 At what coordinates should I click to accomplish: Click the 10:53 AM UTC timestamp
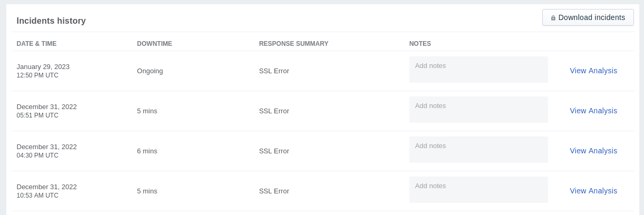(37, 196)
